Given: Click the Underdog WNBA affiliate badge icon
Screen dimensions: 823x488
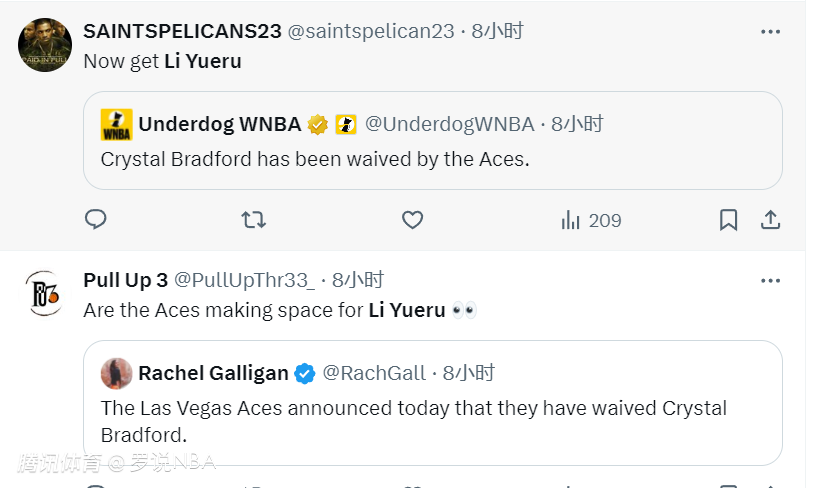Looking at the screenshot, I should [345, 125].
